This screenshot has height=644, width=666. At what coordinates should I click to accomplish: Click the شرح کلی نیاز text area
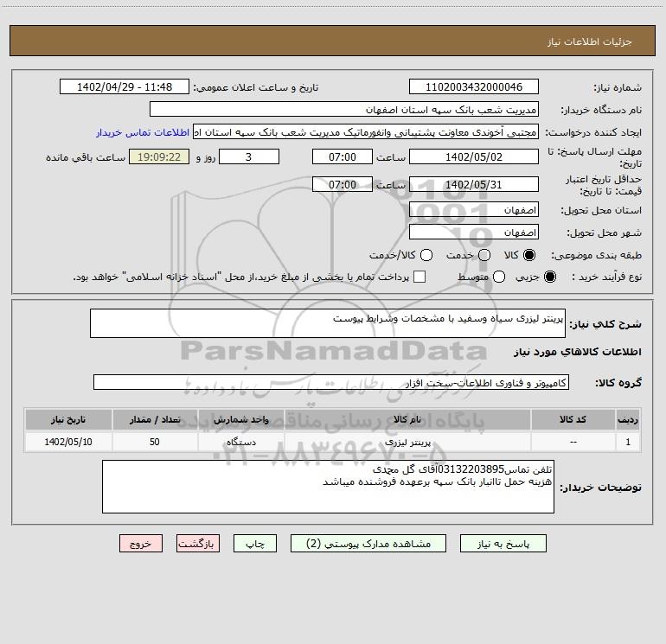coord(328,323)
